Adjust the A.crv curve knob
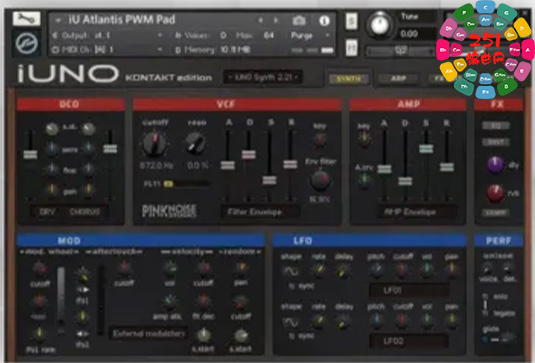535x363 pixels. [364, 179]
